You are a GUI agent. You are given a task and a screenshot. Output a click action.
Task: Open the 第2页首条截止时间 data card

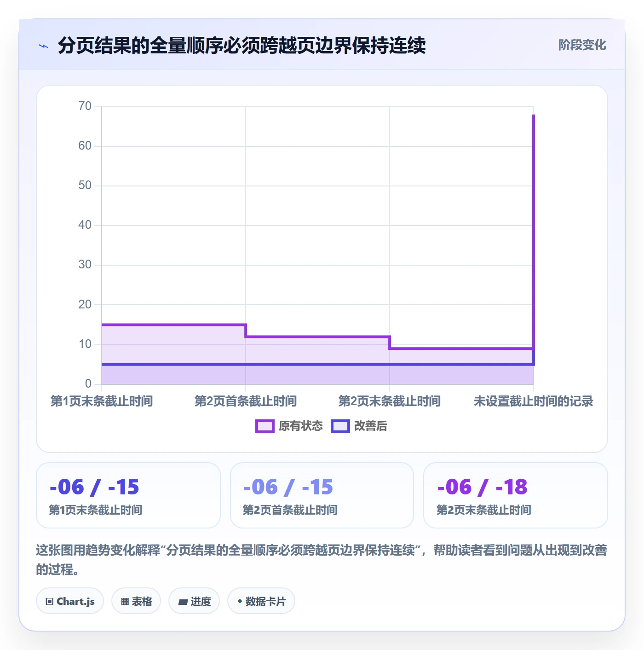pyautogui.click(x=322, y=495)
